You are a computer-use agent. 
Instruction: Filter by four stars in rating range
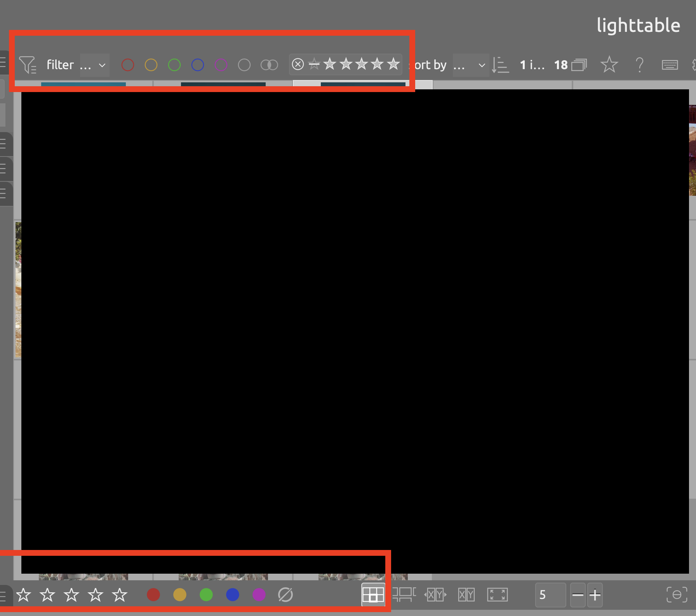(x=377, y=64)
